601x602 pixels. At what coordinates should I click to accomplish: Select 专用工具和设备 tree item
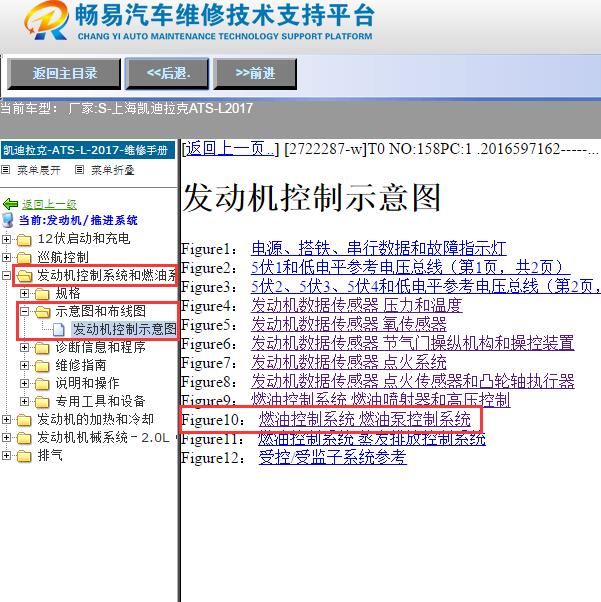100,401
